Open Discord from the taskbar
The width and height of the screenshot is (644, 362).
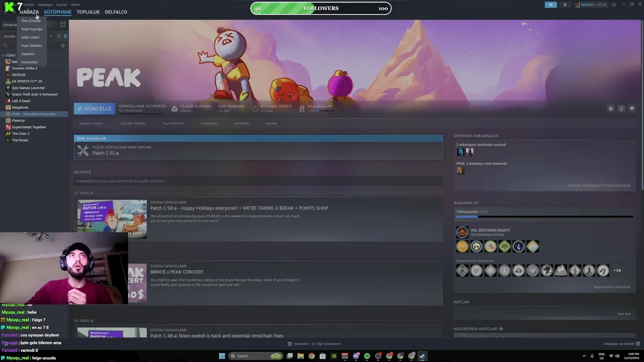[x=356, y=356]
